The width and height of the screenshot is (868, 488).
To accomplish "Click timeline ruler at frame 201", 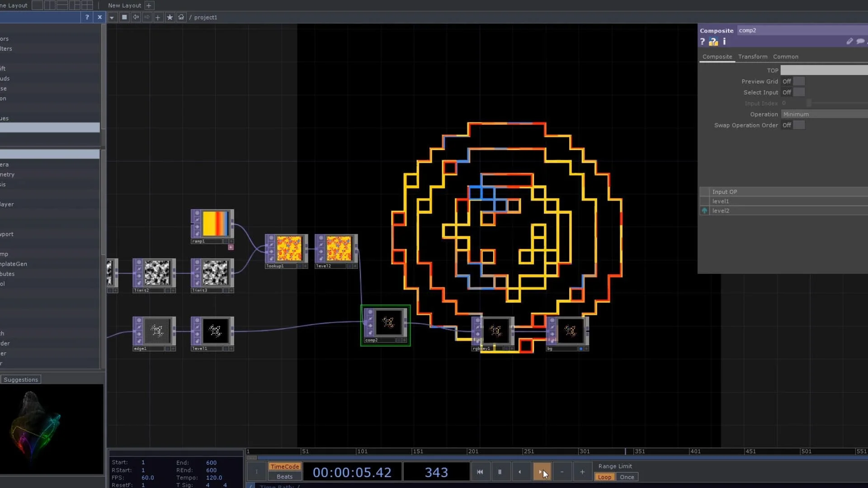I will tap(468, 451).
